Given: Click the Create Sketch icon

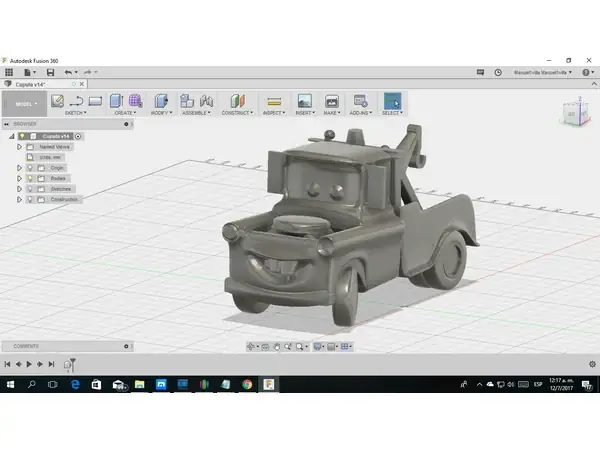Looking at the screenshot, I should point(57,101).
